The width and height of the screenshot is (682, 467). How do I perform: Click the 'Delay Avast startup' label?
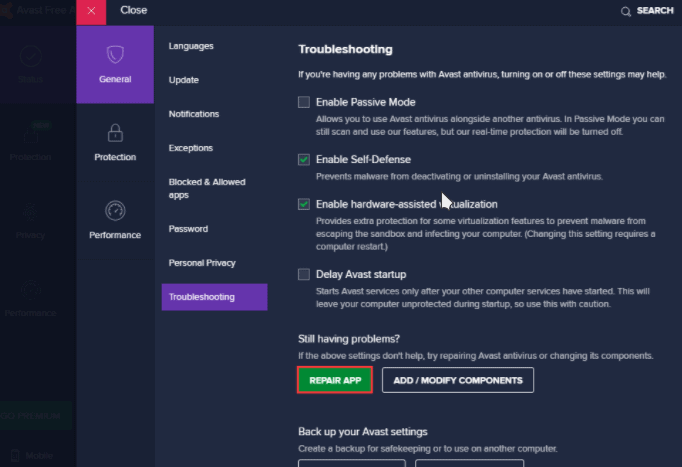[361, 274]
